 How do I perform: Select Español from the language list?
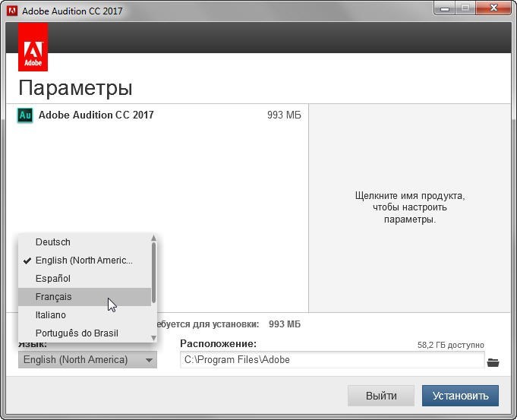click(x=84, y=279)
